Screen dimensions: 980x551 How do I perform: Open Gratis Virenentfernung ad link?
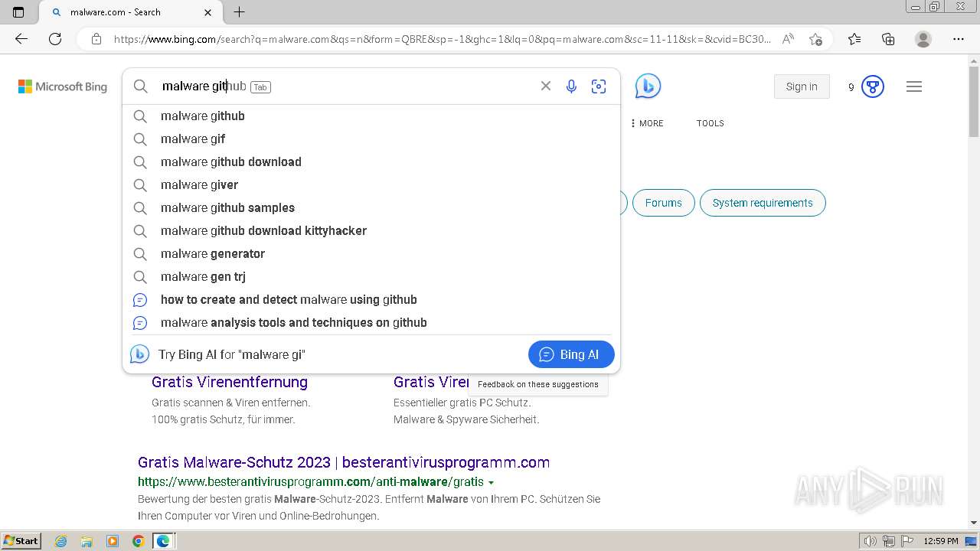(230, 382)
